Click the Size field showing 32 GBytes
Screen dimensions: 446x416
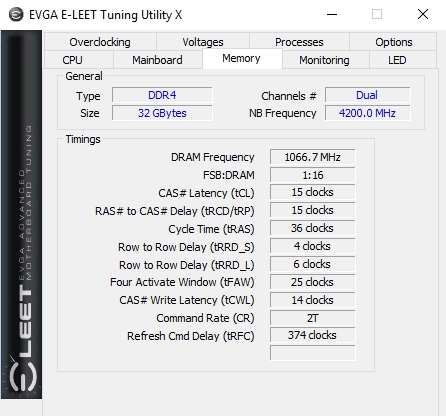coord(162,113)
